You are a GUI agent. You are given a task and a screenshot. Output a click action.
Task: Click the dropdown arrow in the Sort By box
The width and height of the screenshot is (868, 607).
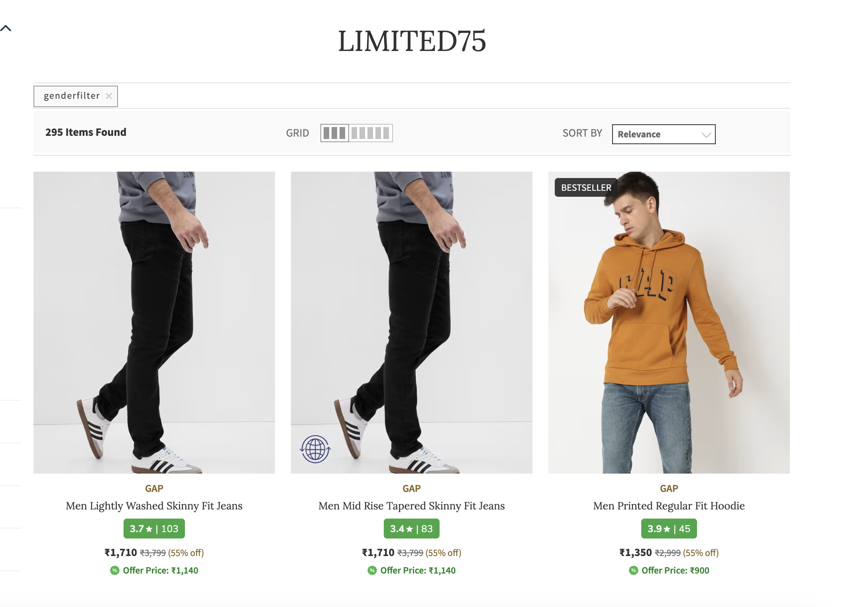pos(706,135)
